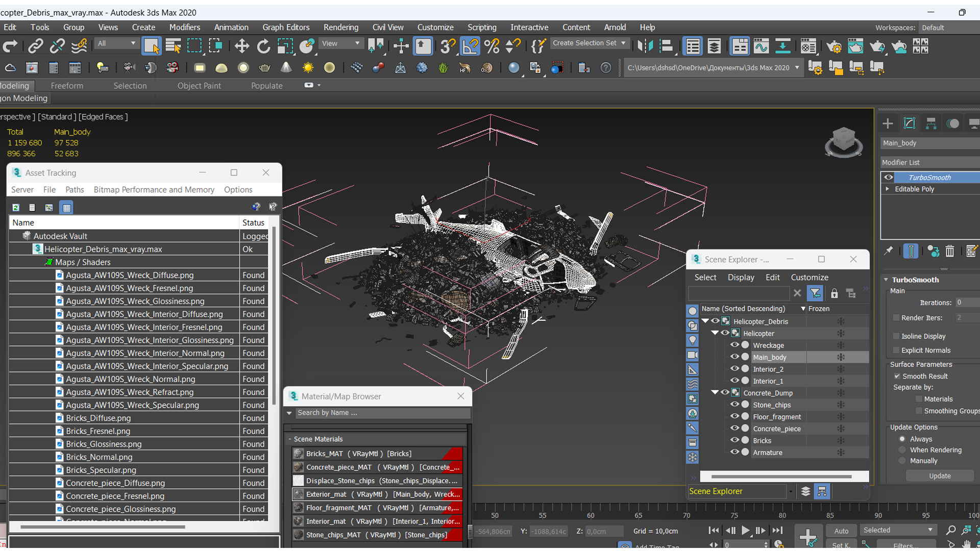Click the Search by Name field
Image resolution: width=980 pixels, height=551 pixels.
click(382, 412)
